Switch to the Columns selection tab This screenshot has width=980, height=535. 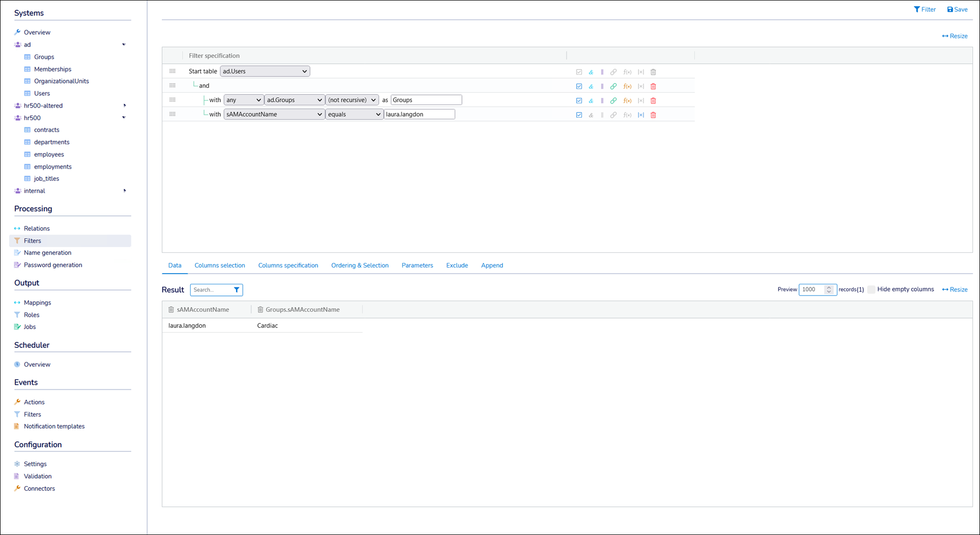(220, 265)
